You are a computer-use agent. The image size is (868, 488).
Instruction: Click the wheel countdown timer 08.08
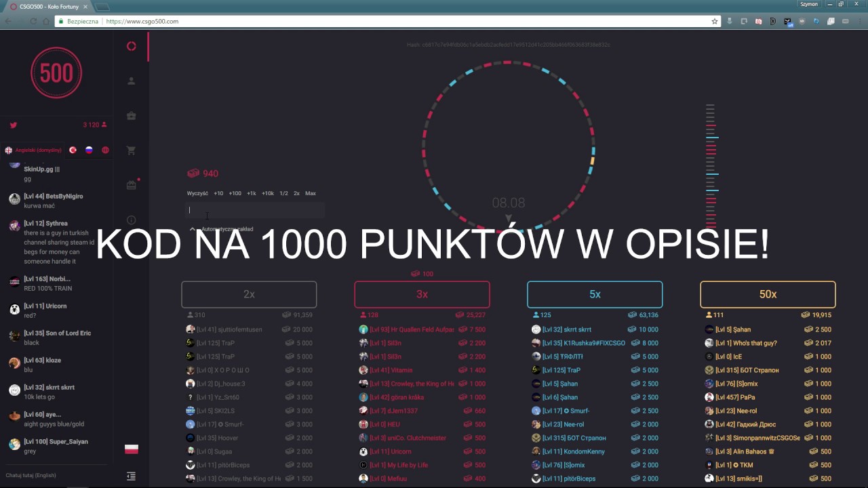pyautogui.click(x=509, y=203)
